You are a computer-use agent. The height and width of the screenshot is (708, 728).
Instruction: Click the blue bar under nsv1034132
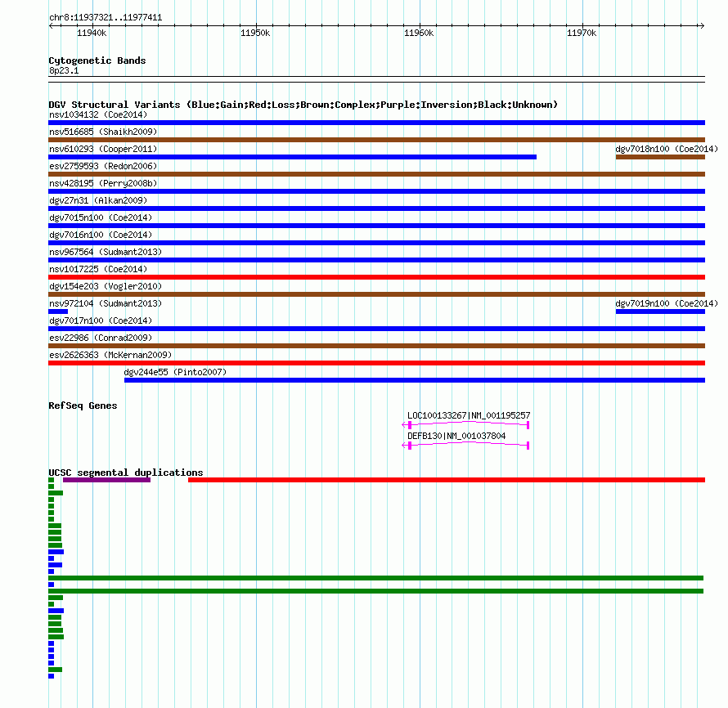[x=376, y=123]
